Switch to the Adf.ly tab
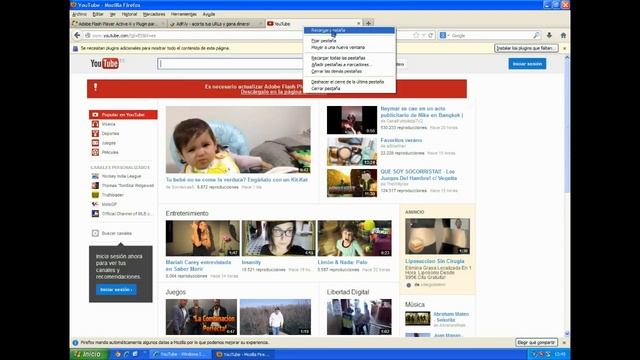 pyautogui.click(x=215, y=24)
